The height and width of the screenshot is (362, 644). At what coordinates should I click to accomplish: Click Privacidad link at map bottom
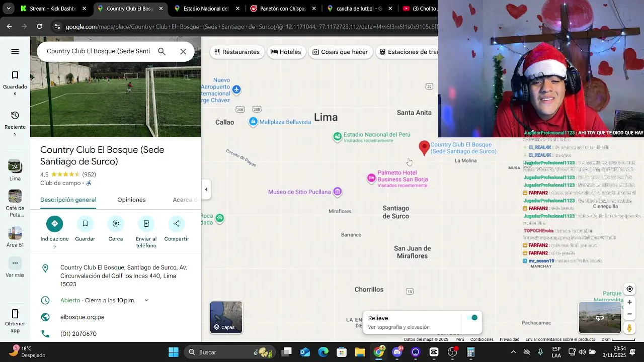510,339
